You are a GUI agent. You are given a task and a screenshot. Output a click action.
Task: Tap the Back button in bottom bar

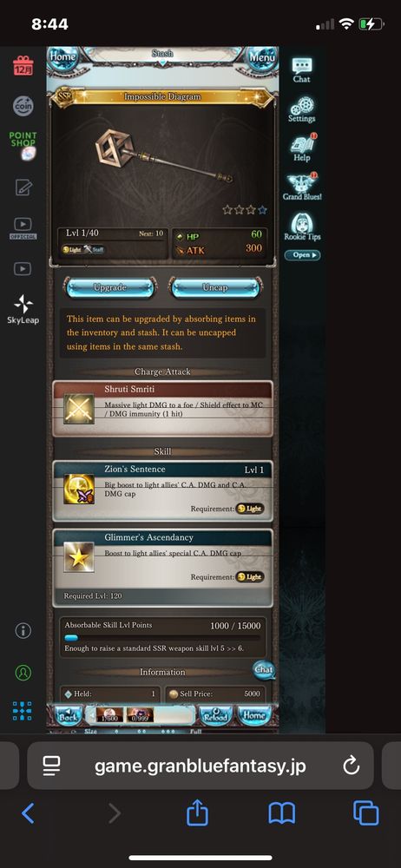pos(69,716)
